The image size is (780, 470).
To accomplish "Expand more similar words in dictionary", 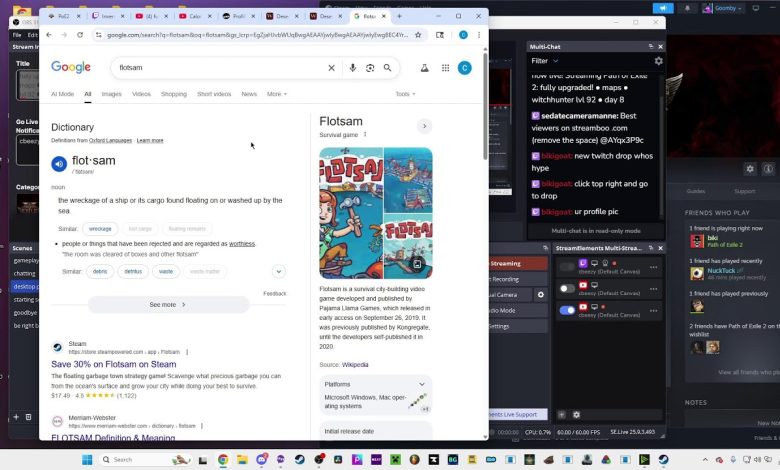I will coord(278,271).
